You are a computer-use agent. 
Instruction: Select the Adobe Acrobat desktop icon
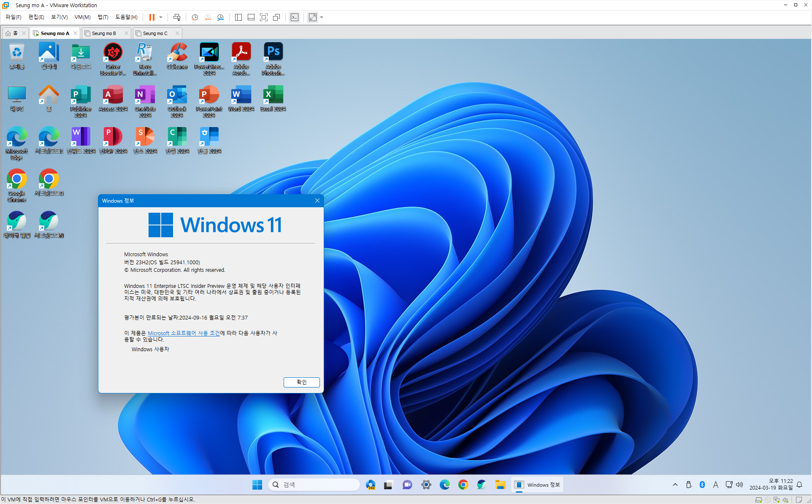click(241, 59)
